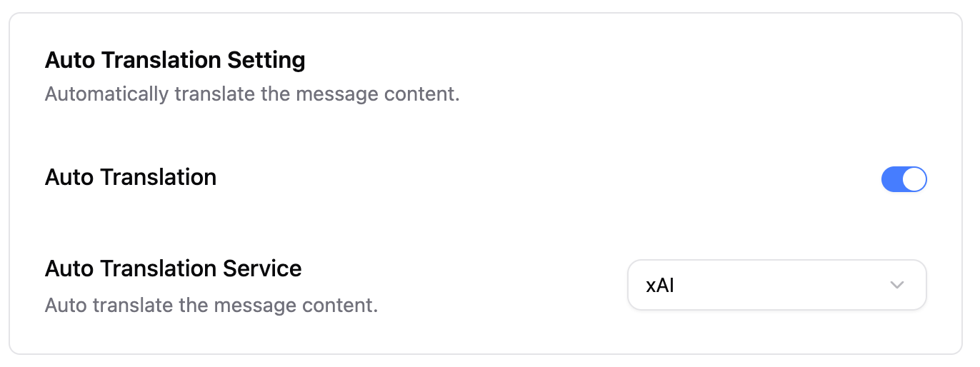Click the Auto Translation label text
The height and width of the screenshot is (367, 980).
pos(131,177)
